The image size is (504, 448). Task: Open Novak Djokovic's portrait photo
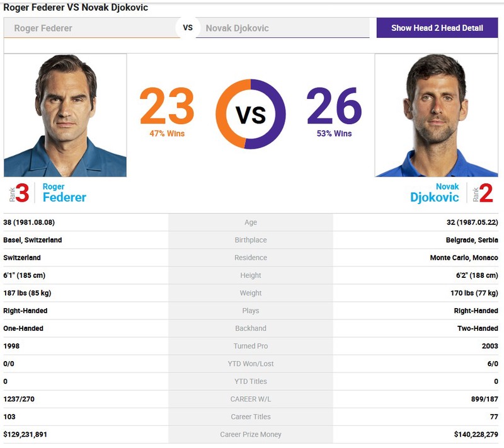(x=437, y=115)
